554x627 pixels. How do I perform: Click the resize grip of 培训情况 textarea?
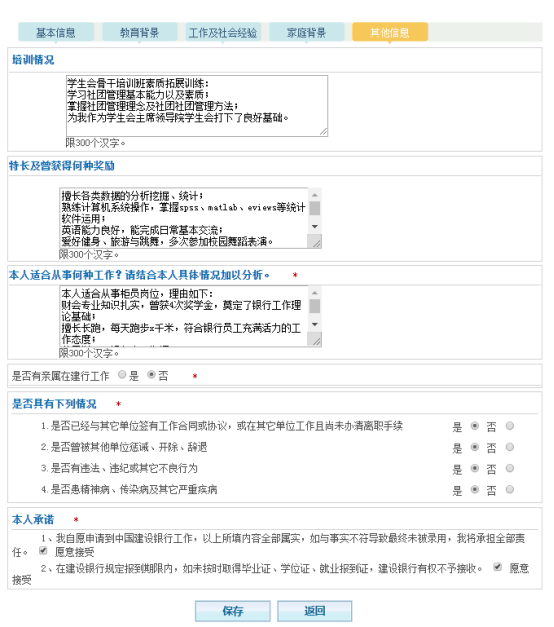324,132
